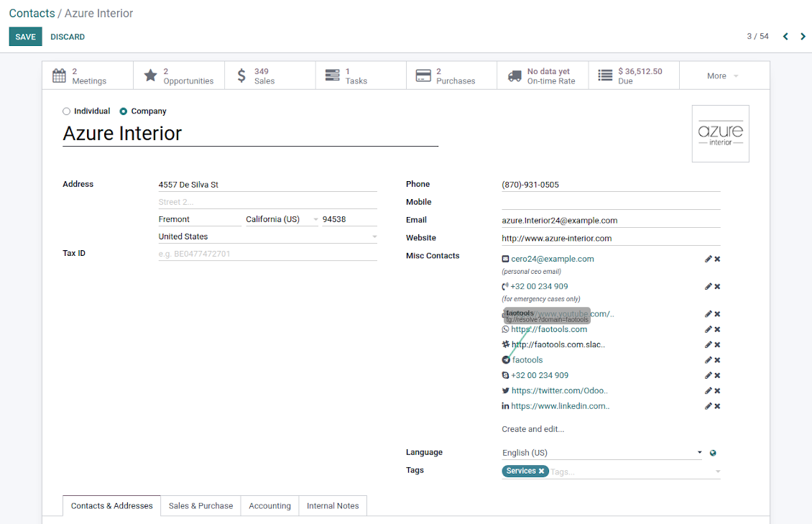Screen dimensions: 812x524
Task: Delete the Twitter misc contact entry
Action: [717, 391]
